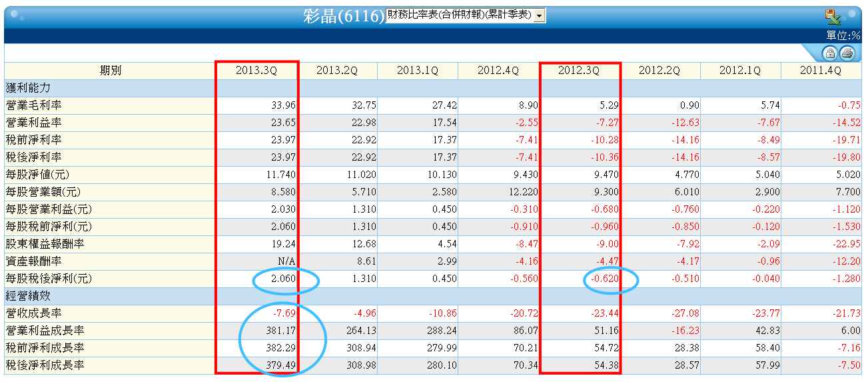The height and width of the screenshot is (382, 868).
Task: Select the 2013.3Q column header
Action: [256, 70]
